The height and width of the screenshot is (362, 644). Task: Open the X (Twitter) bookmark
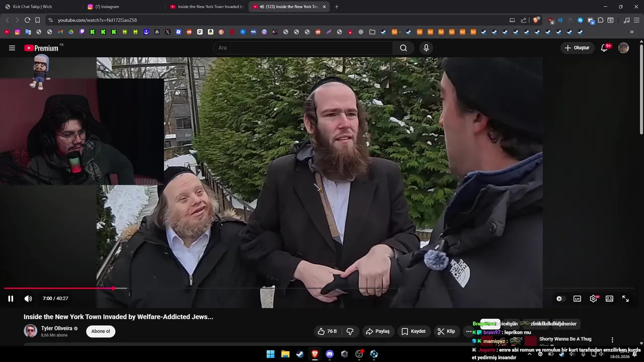point(168,32)
